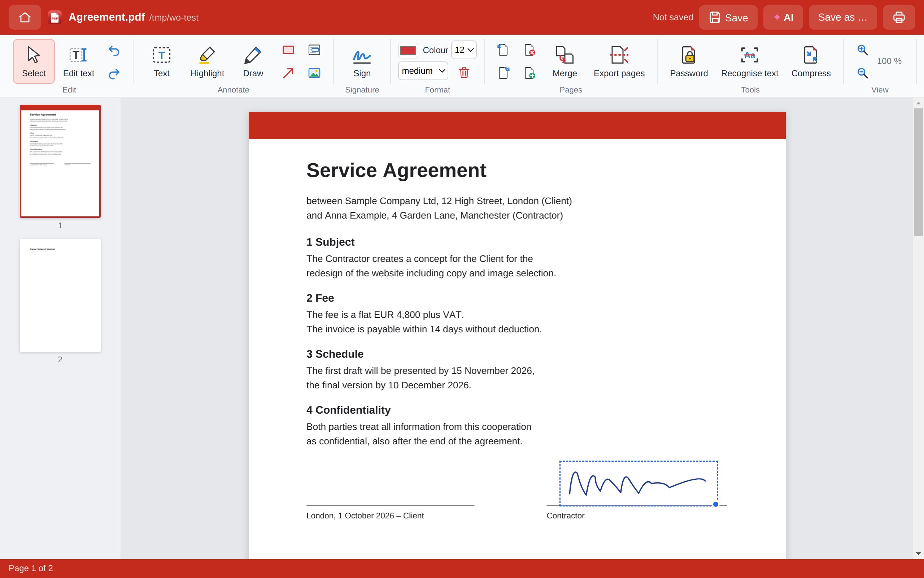This screenshot has height=578, width=924.
Task: Open the Sign signature tool
Action: coord(362,61)
